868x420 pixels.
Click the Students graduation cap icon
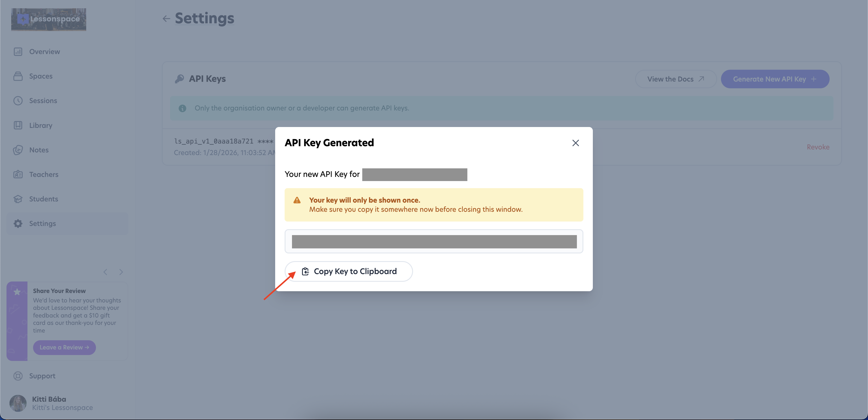18,199
